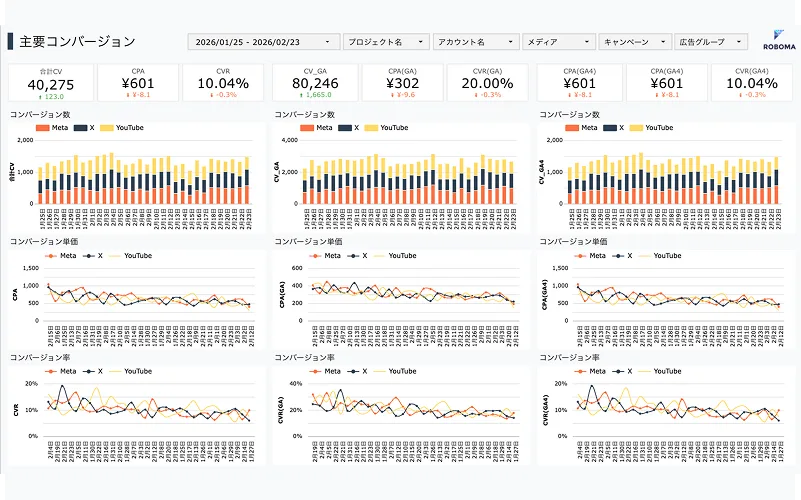The width and height of the screenshot is (801, 500).
Task: Expand the キャンペーン filter dropdown
Action: (x=635, y=42)
